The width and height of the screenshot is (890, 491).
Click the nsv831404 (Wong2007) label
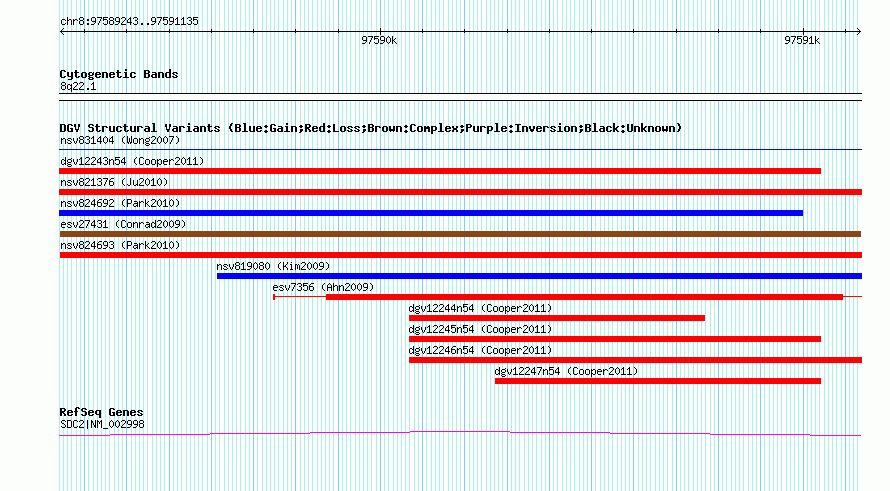coord(120,140)
